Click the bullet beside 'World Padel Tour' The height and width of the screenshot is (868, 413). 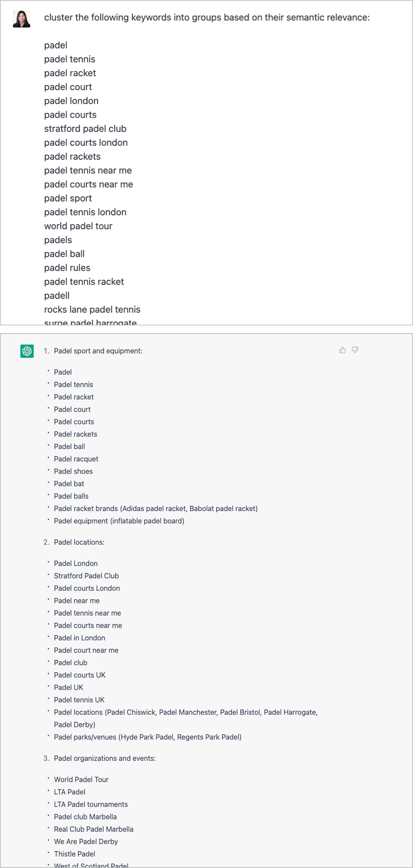coord(49,779)
